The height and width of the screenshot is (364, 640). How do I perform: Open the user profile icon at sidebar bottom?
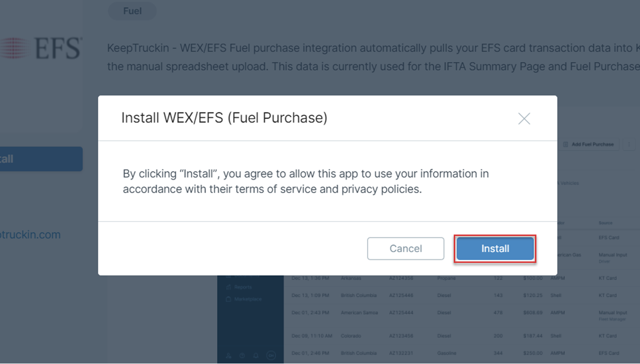(229, 356)
